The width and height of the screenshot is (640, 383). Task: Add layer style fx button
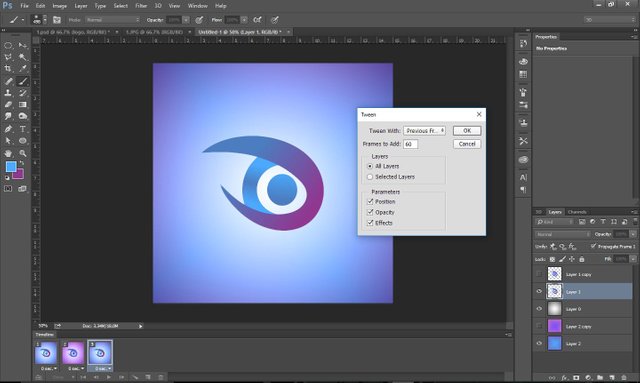point(564,378)
